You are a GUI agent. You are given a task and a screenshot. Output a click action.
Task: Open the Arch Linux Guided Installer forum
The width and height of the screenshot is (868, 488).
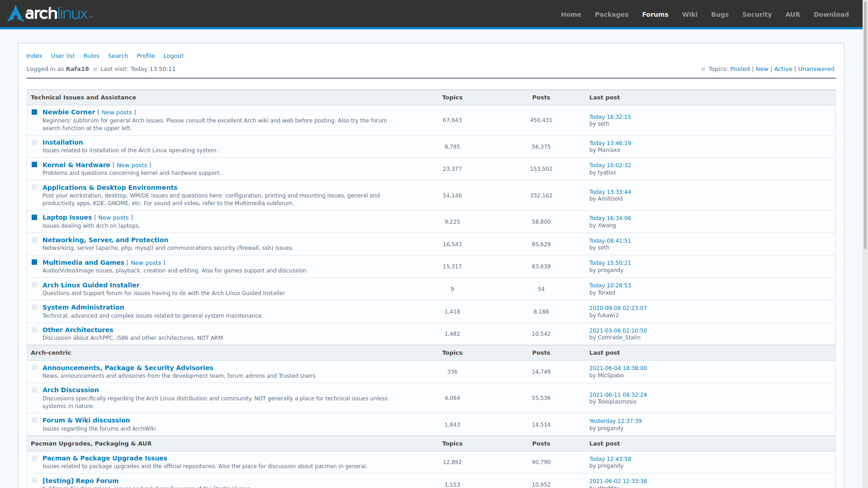[x=91, y=285]
